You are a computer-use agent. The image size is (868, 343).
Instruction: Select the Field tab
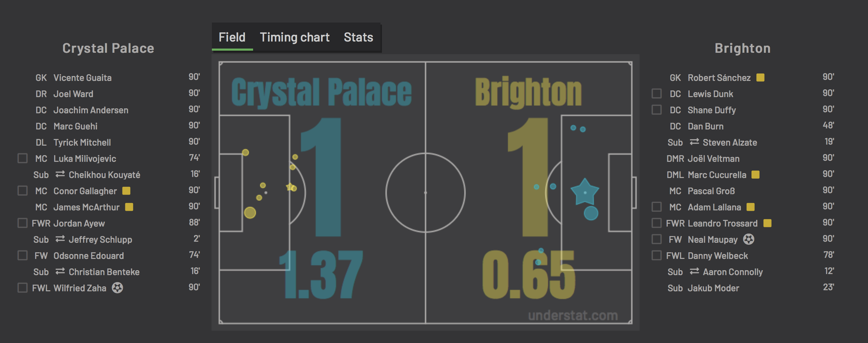(232, 37)
